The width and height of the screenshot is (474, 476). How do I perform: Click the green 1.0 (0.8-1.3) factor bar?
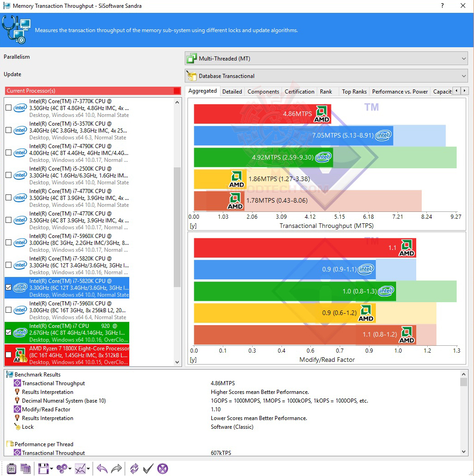point(295,292)
